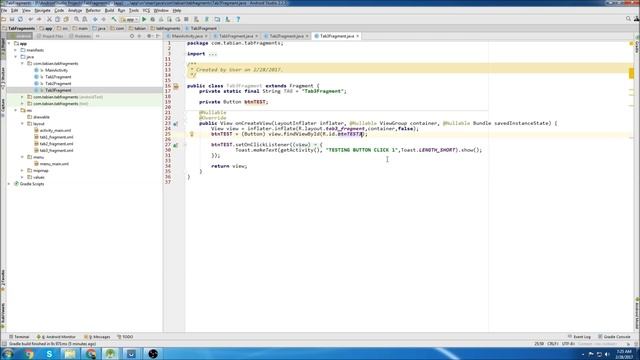Screen dimensions: 640x360
Task: Run the app with the green play icon
Action: 144,19
